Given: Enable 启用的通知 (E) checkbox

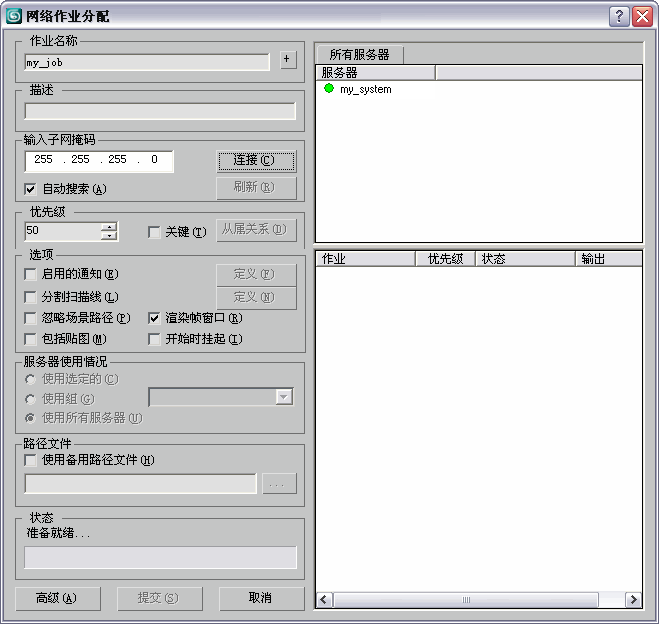Looking at the screenshot, I should (30, 274).
